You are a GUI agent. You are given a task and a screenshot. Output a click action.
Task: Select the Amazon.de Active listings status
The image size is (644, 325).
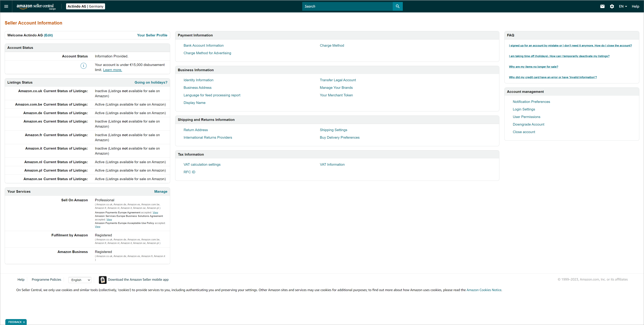(130, 113)
